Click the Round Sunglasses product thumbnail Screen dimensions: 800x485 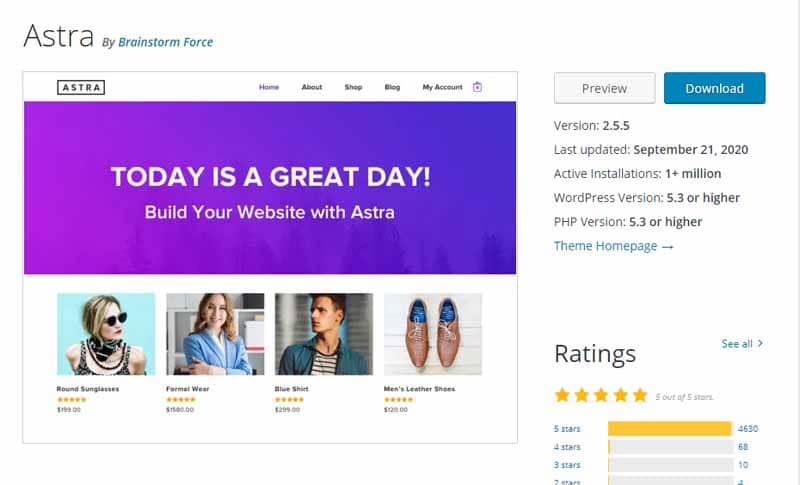pyautogui.click(x=106, y=334)
